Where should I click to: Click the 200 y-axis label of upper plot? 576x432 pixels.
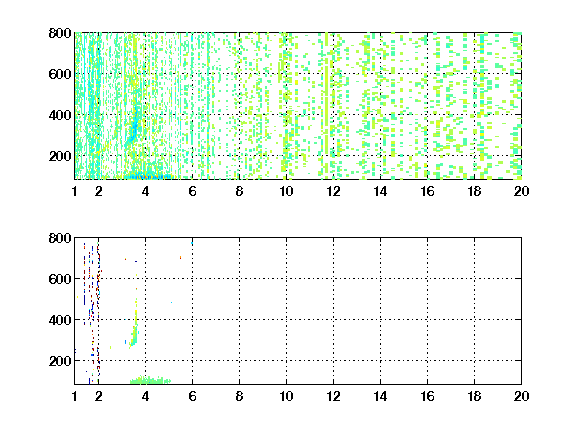pyautogui.click(x=60, y=156)
